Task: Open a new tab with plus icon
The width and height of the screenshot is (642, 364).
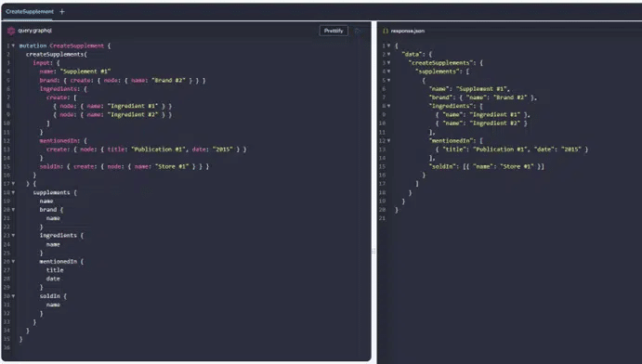Action: 62,12
